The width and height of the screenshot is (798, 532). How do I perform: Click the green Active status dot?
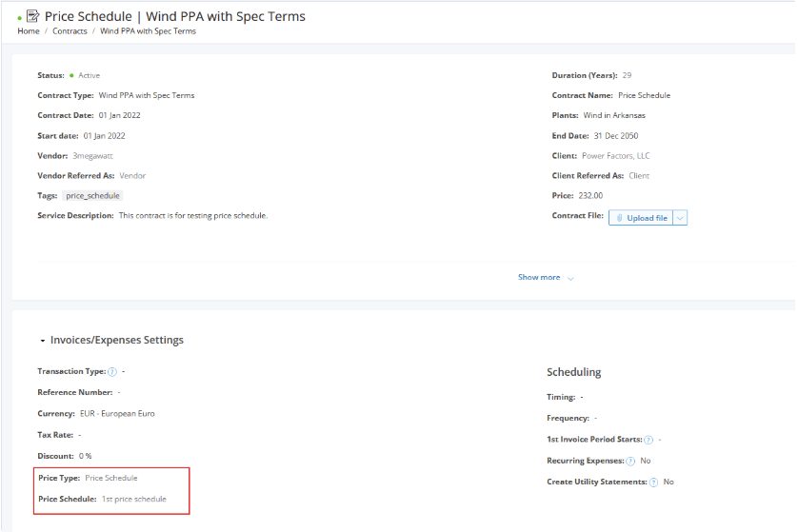pyautogui.click(x=71, y=75)
